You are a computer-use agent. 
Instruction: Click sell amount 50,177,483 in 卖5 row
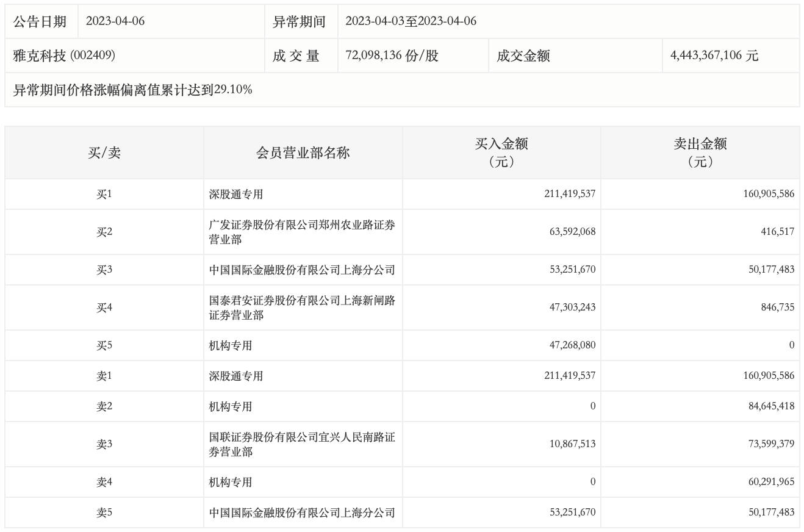click(x=771, y=512)
